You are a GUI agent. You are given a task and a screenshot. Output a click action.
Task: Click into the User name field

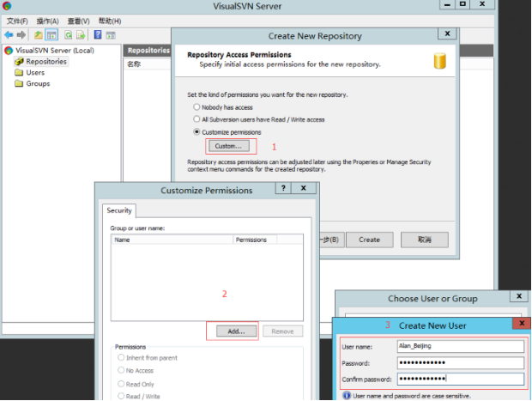tap(461, 346)
